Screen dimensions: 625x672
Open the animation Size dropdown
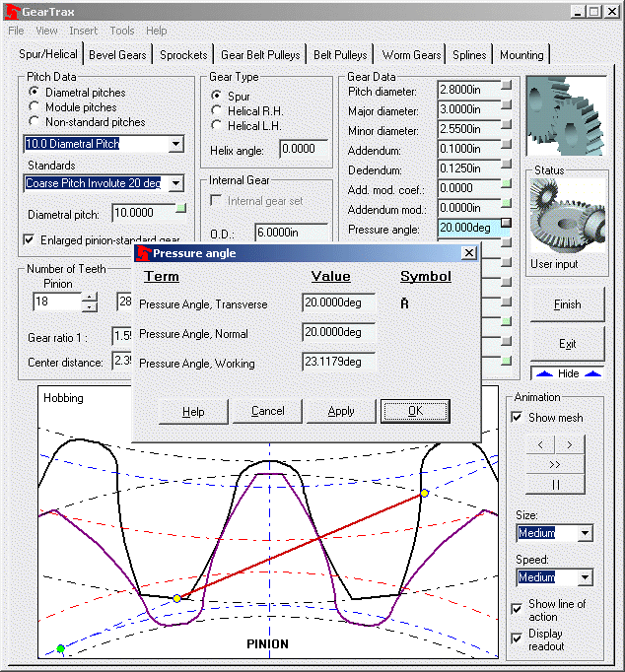(x=585, y=533)
